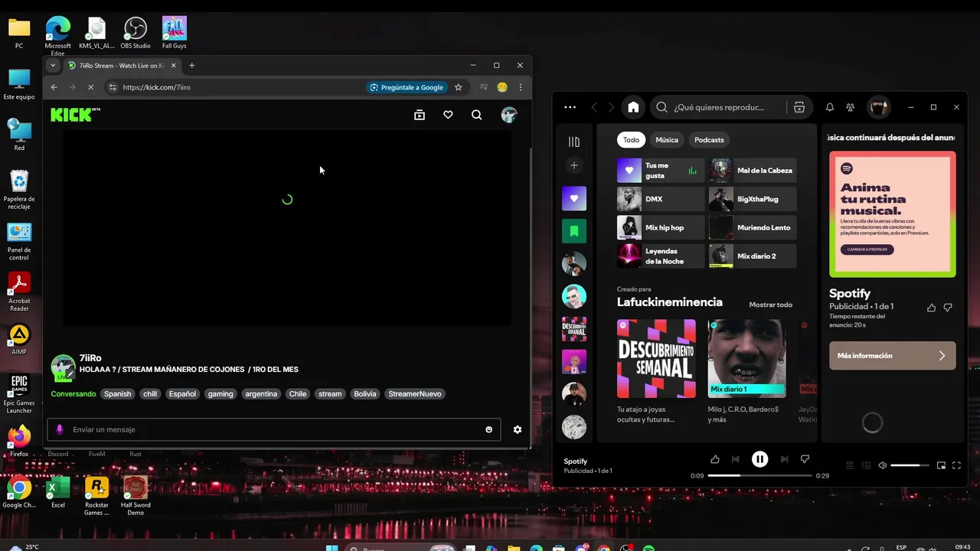Create playlist with sidebar plus button
980x551 pixels.
coord(574,165)
